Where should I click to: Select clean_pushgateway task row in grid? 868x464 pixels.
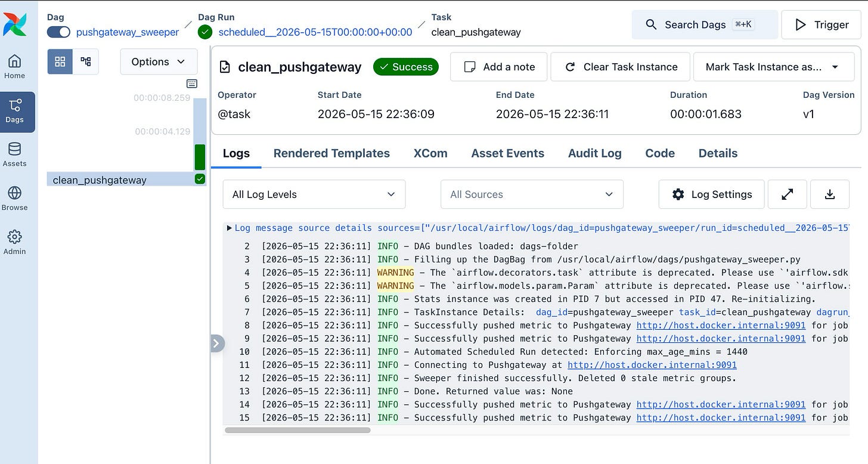click(x=126, y=179)
